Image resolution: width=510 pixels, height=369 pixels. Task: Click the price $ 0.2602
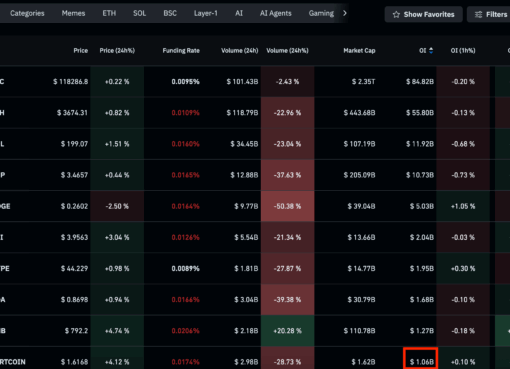pyautogui.click(x=74, y=206)
